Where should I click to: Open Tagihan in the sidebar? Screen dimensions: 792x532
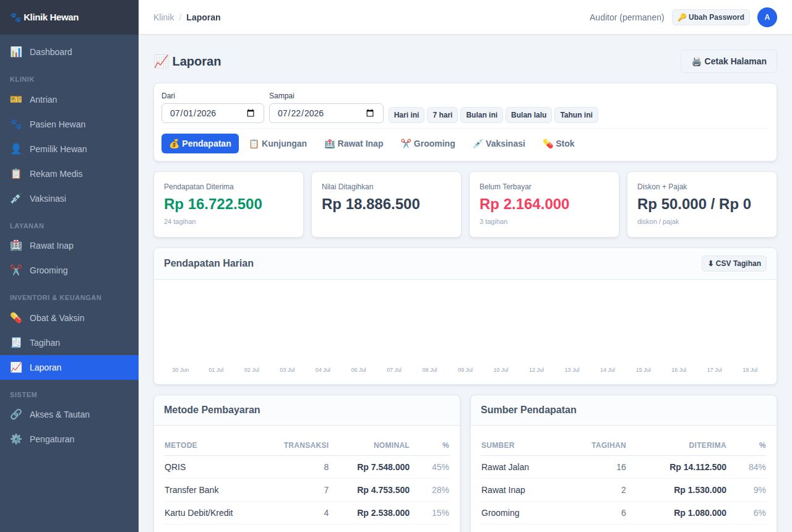pyautogui.click(x=69, y=343)
